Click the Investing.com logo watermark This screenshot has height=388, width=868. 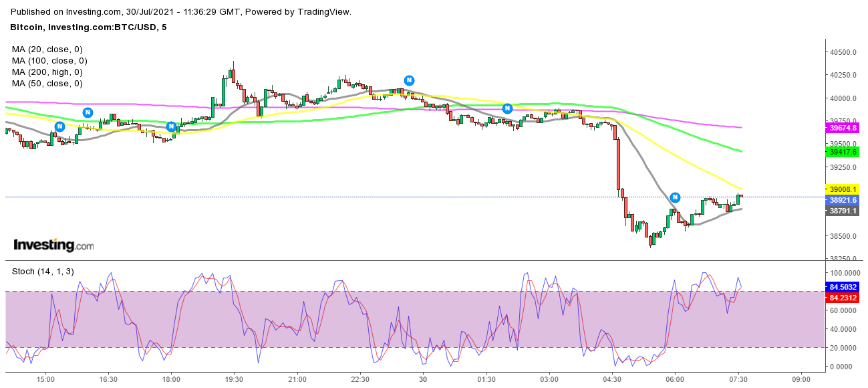point(53,245)
